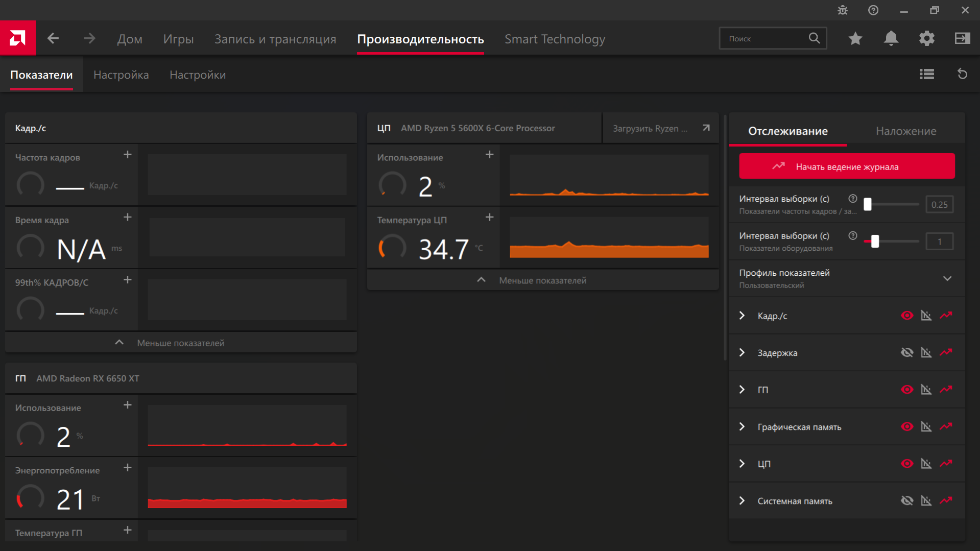Image resolution: width=980 pixels, height=551 pixels.
Task: Toggle visibility eye for Кадр./с
Action: [906, 316]
